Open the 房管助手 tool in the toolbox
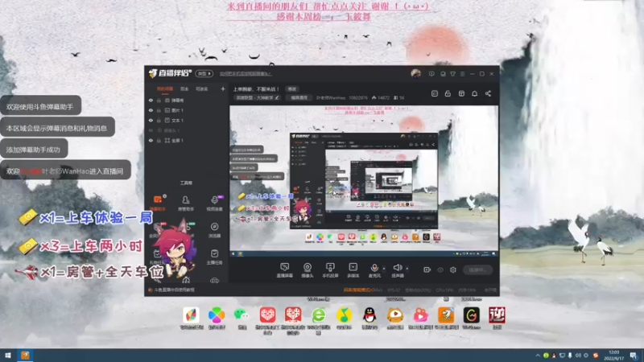Viewport: 644px width, 362px height. (x=186, y=203)
